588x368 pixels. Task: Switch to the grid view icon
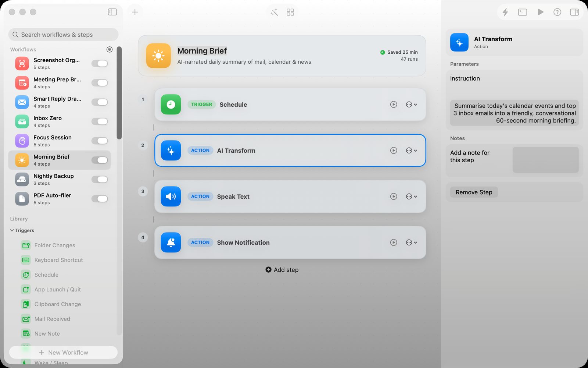click(290, 13)
